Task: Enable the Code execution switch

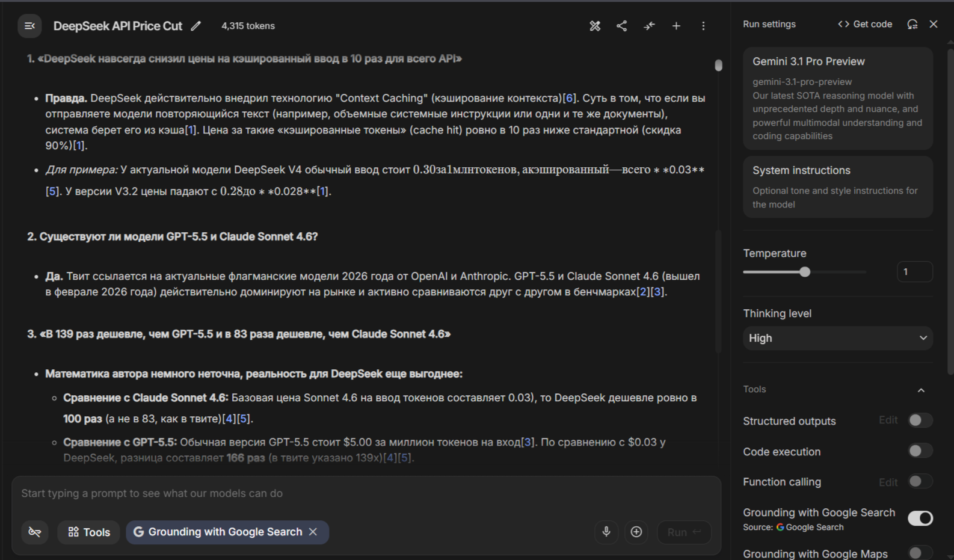Action: 920,451
